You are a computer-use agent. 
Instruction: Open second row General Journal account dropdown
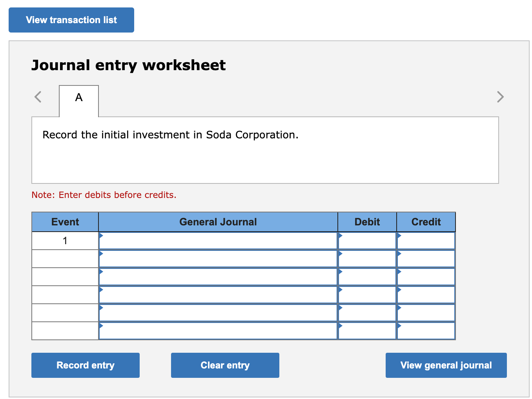tap(218, 259)
